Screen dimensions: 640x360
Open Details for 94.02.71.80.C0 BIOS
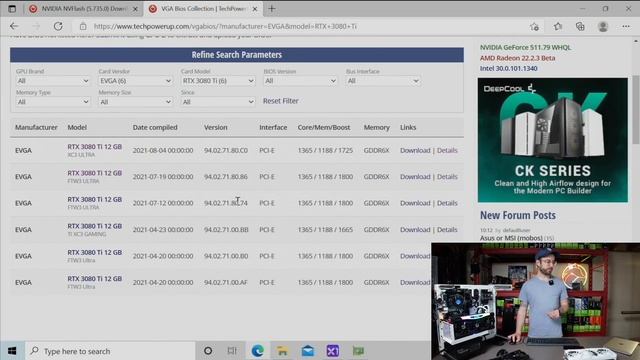pyautogui.click(x=447, y=150)
